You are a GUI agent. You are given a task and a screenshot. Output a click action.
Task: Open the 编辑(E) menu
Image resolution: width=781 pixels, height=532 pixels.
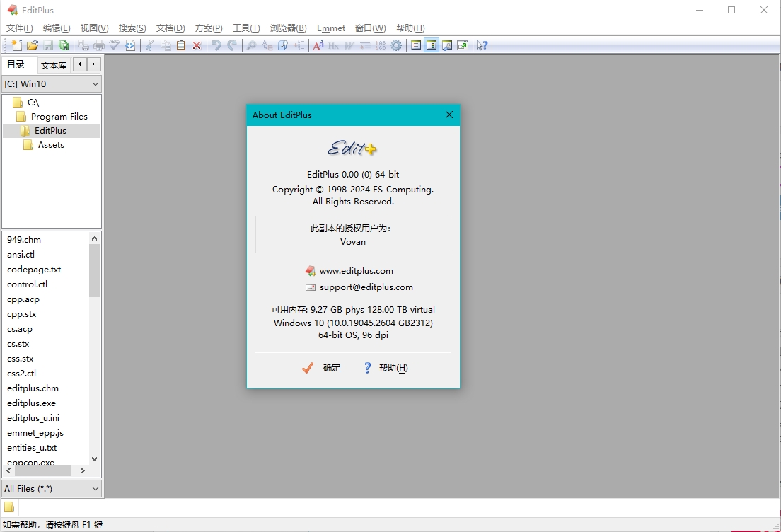pyautogui.click(x=57, y=28)
